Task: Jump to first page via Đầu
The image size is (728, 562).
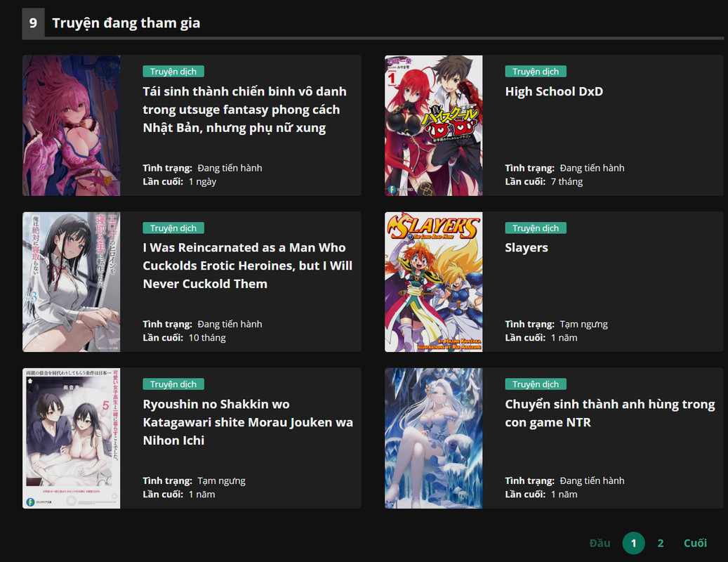Action: pos(600,543)
